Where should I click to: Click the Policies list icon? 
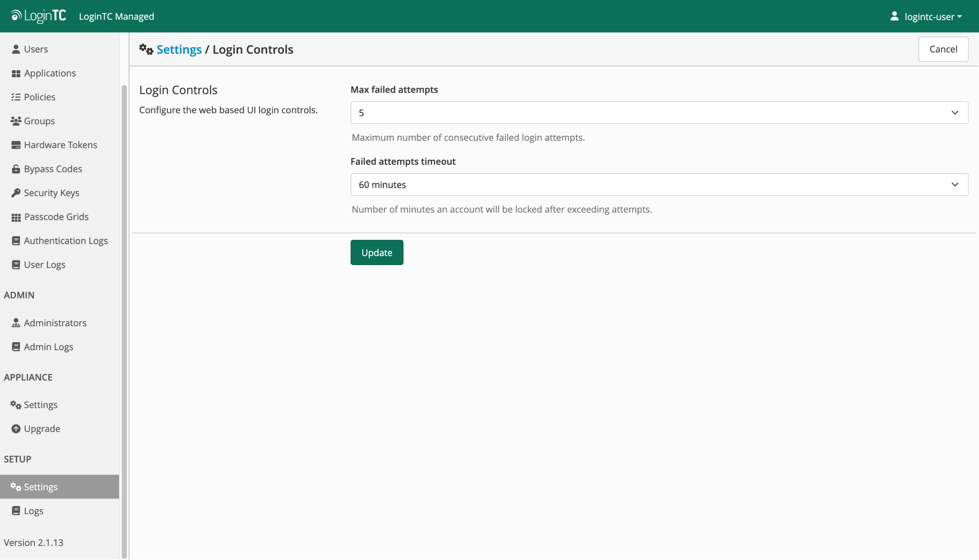tap(16, 97)
